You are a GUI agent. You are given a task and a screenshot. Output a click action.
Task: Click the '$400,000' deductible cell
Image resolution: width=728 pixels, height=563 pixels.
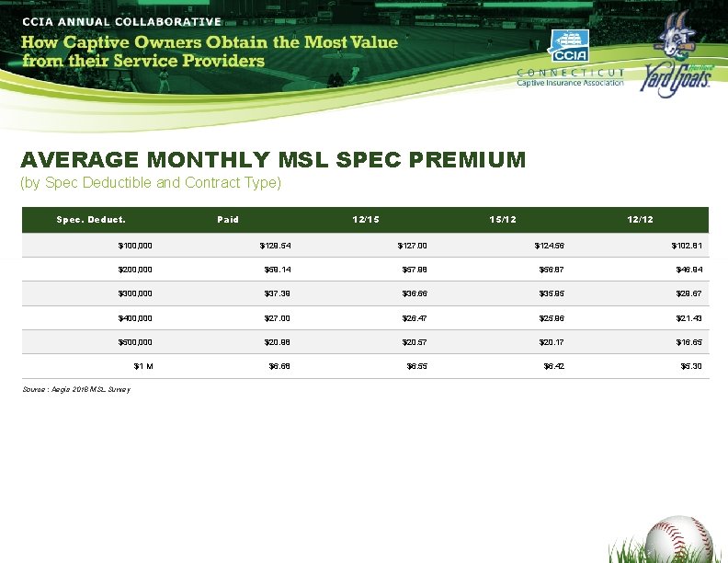(x=135, y=318)
